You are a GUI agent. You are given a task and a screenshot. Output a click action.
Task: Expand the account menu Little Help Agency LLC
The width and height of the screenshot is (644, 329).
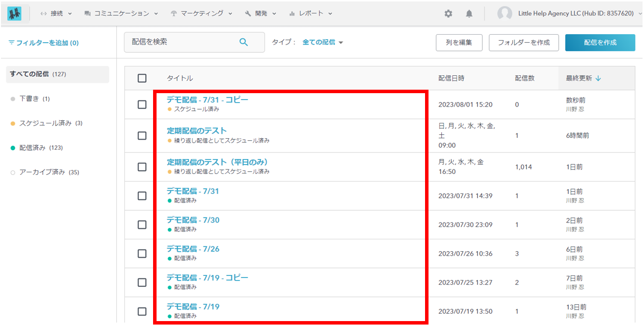coord(576,14)
